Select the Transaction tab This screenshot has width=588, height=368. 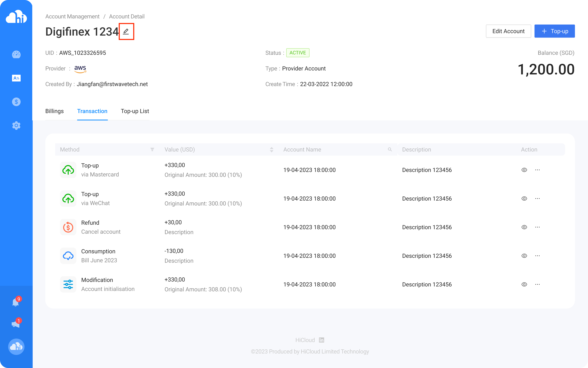point(92,111)
